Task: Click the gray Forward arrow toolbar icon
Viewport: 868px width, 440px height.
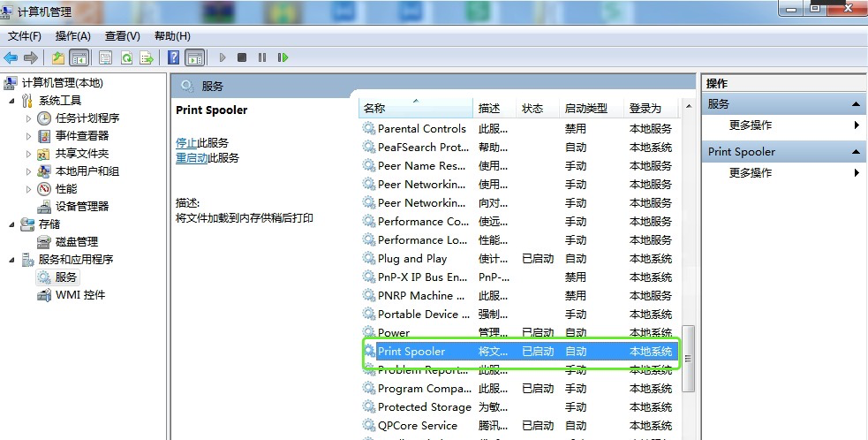Action: pos(30,57)
